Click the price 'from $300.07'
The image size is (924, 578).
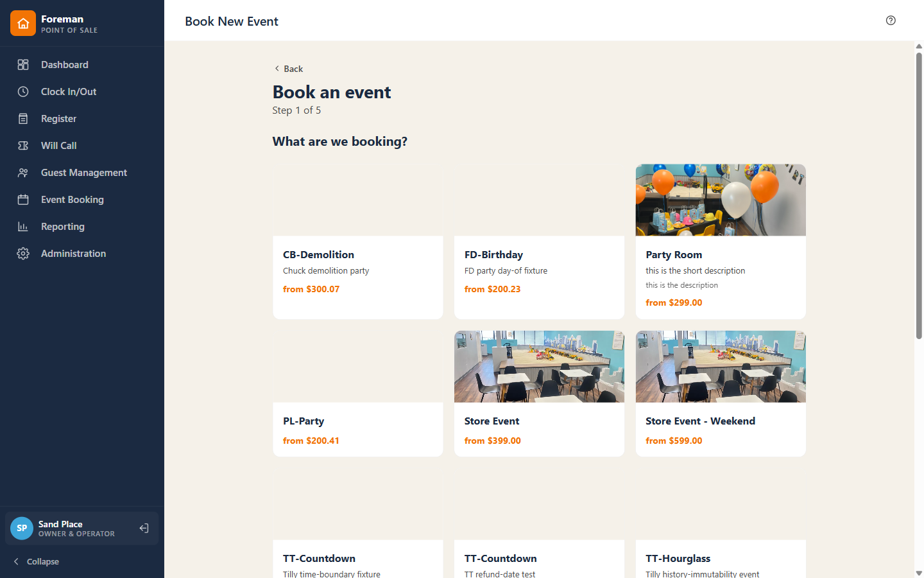coord(311,289)
